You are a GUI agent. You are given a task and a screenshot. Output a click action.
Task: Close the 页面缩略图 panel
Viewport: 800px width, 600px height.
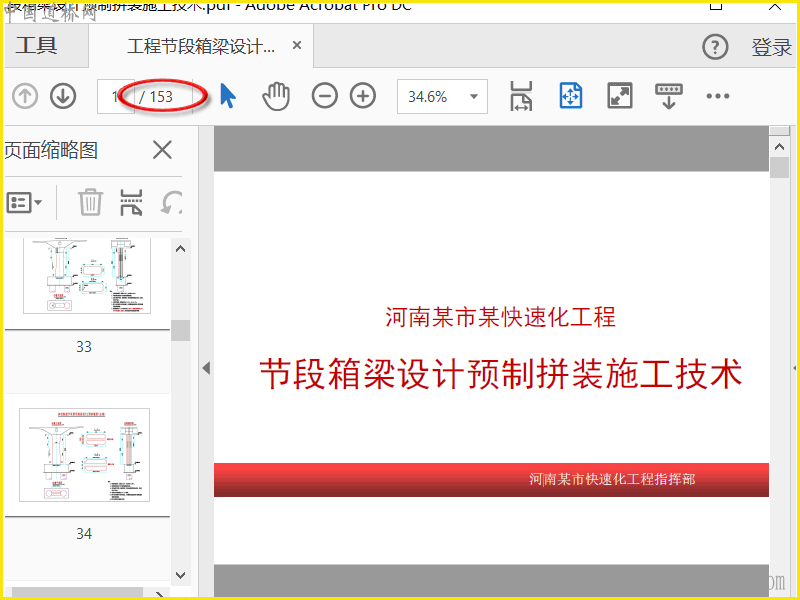[162, 150]
